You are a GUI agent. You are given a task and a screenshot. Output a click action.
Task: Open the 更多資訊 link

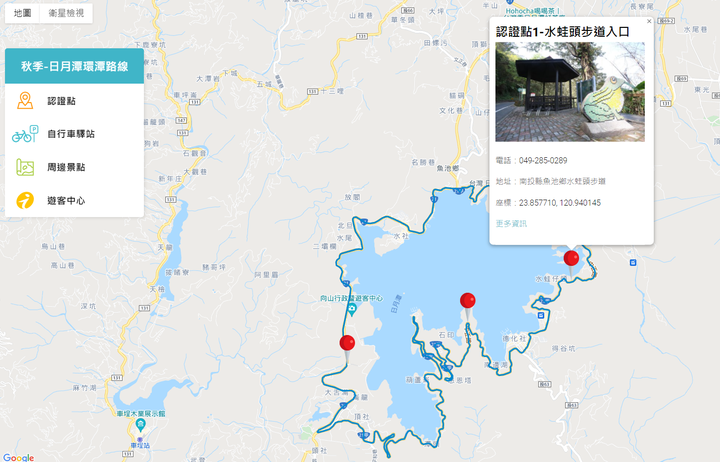pyautogui.click(x=511, y=224)
